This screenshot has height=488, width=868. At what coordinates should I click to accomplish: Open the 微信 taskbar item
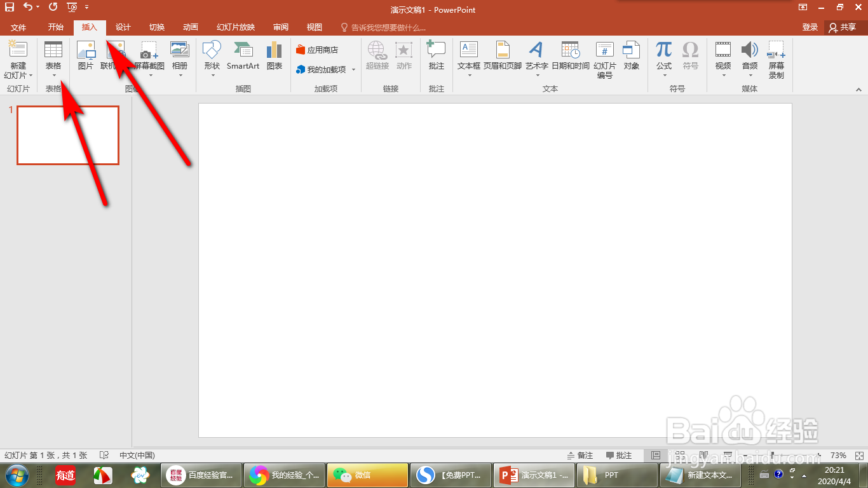tap(367, 475)
